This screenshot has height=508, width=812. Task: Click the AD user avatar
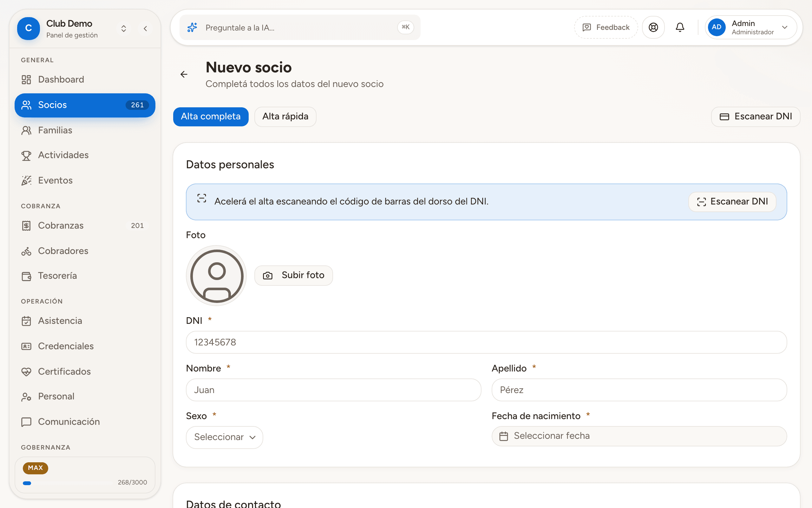coord(717,27)
